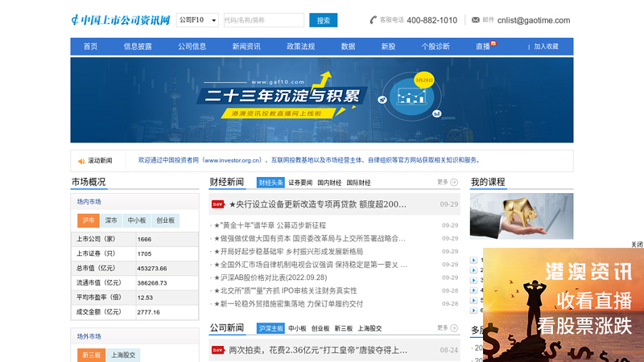This screenshot has width=644, height=362.
Task: Select the 上海股交 场外市场 tab
Action: pos(123,355)
